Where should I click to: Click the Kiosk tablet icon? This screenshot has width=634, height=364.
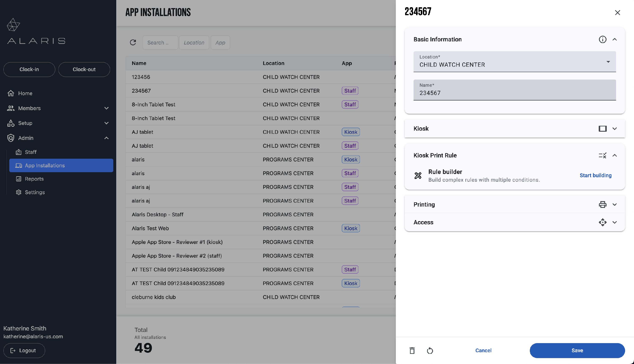602,129
